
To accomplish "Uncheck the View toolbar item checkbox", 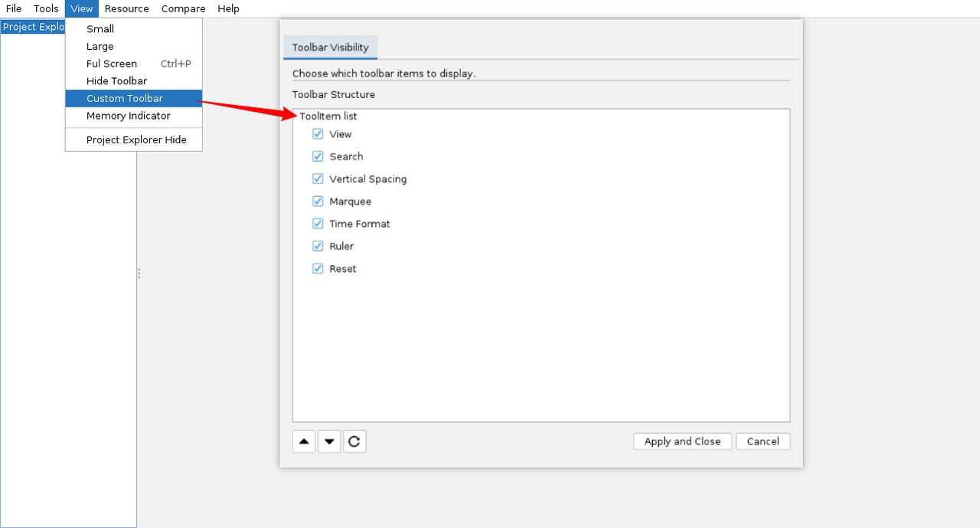I will click(318, 134).
